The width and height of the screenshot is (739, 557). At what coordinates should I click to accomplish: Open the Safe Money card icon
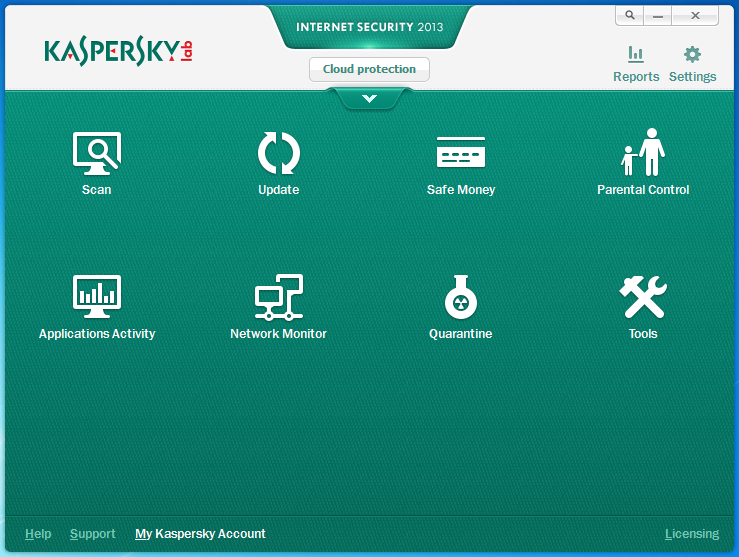coord(460,152)
